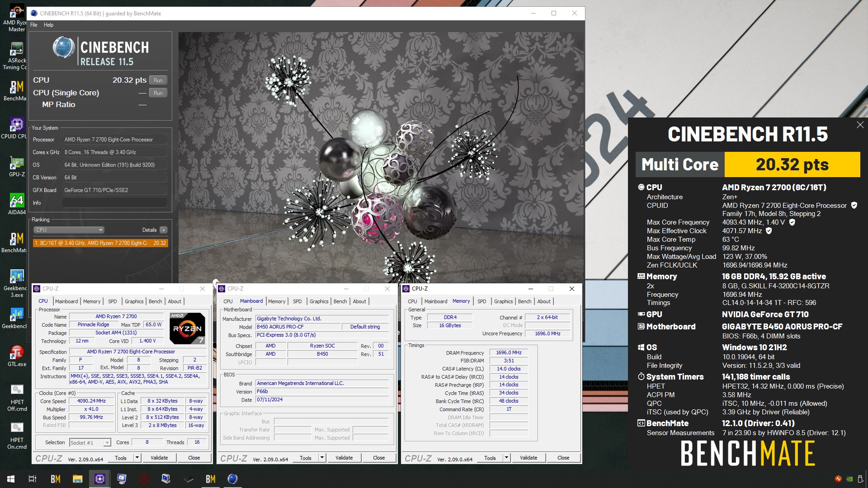Screen dimensions: 868x488
Task: Open the upper BenchMate desktop shortcut
Action: 17,90
